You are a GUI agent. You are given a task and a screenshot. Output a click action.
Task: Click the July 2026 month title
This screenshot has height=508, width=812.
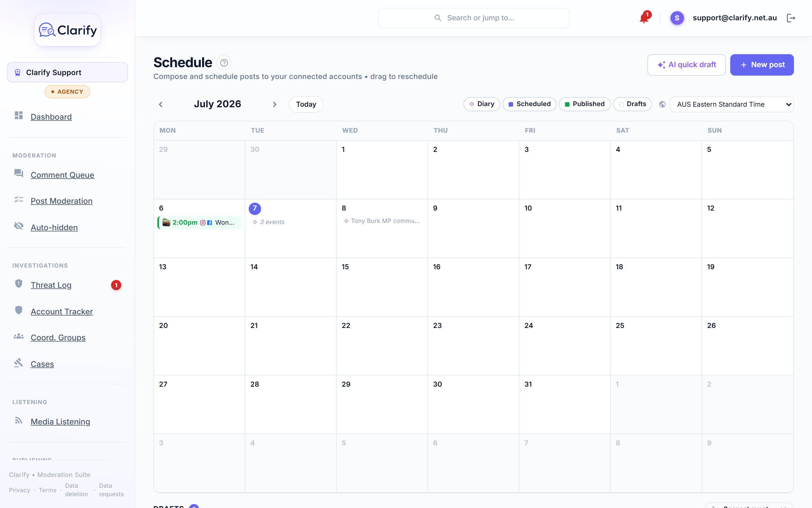point(217,104)
